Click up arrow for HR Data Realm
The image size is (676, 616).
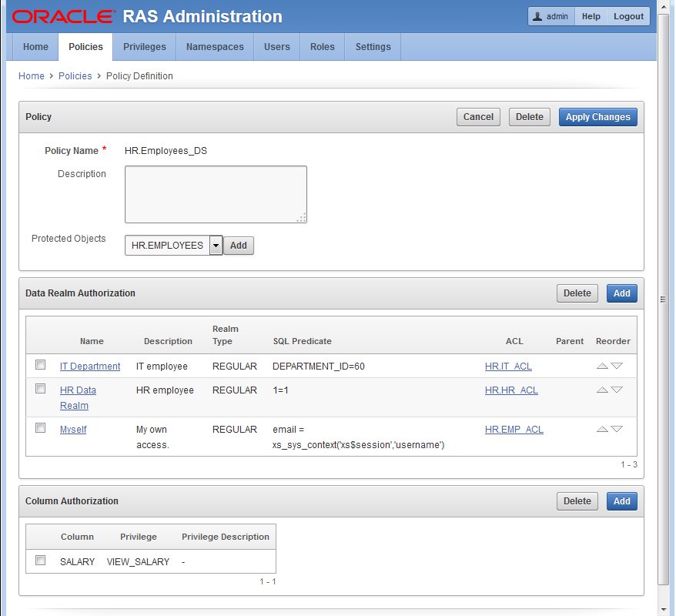pyautogui.click(x=603, y=390)
